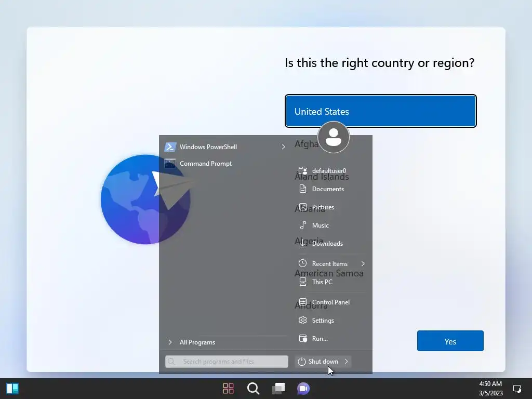Click the Documents page icon

(x=303, y=189)
